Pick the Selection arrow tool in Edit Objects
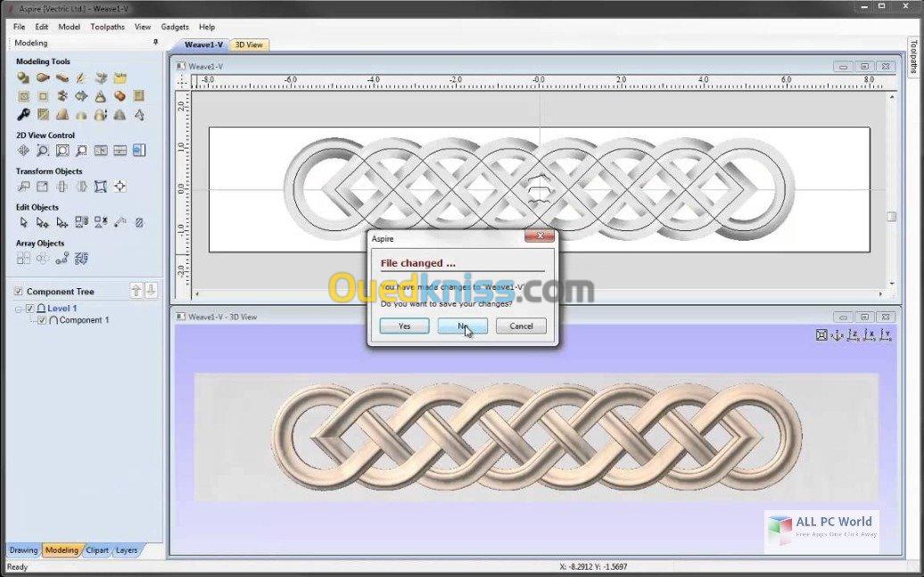Screen dimensions: 924x577 23,222
